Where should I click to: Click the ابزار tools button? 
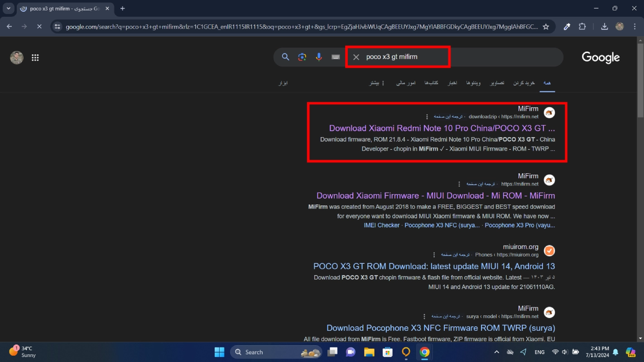pyautogui.click(x=283, y=83)
